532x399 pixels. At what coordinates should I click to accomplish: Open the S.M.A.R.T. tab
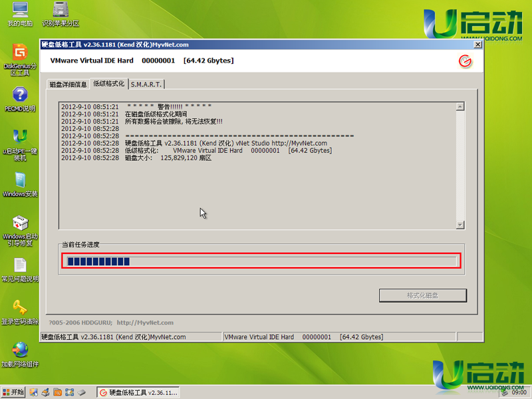pos(146,84)
